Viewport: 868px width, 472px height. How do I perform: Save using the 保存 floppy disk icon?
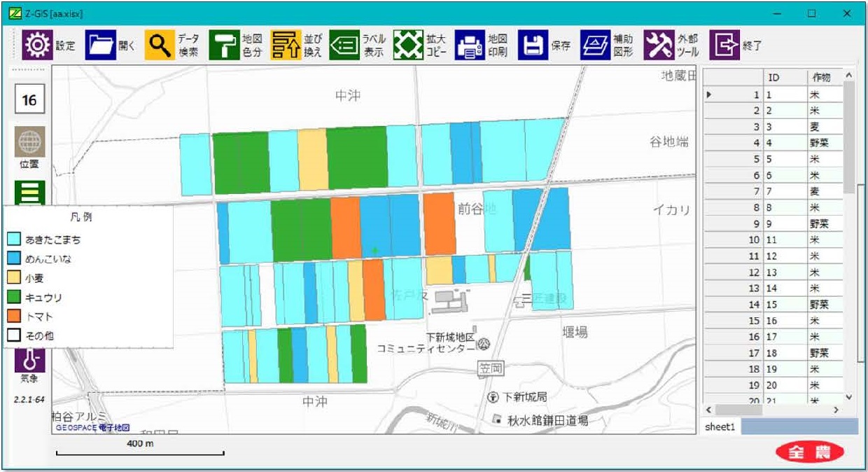[x=533, y=46]
